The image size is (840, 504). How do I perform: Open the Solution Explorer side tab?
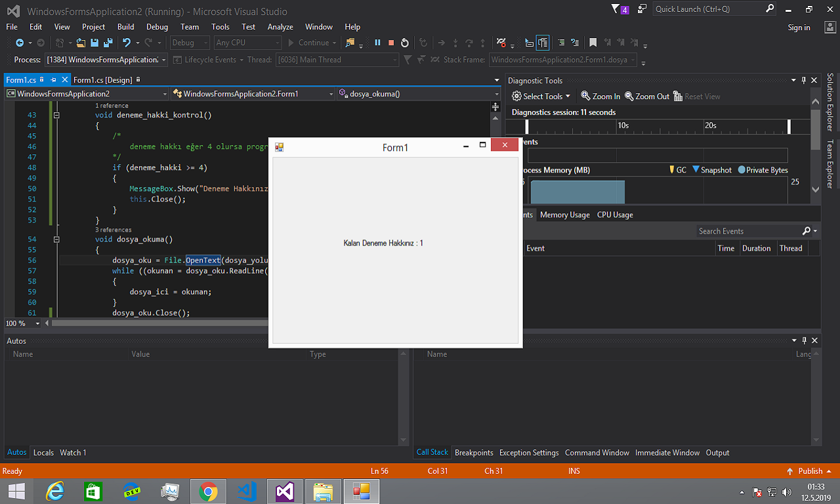pos(830,102)
